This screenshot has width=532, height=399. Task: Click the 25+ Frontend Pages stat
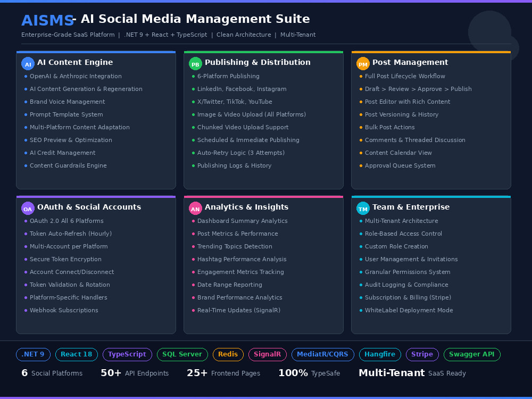pyautogui.click(x=223, y=373)
